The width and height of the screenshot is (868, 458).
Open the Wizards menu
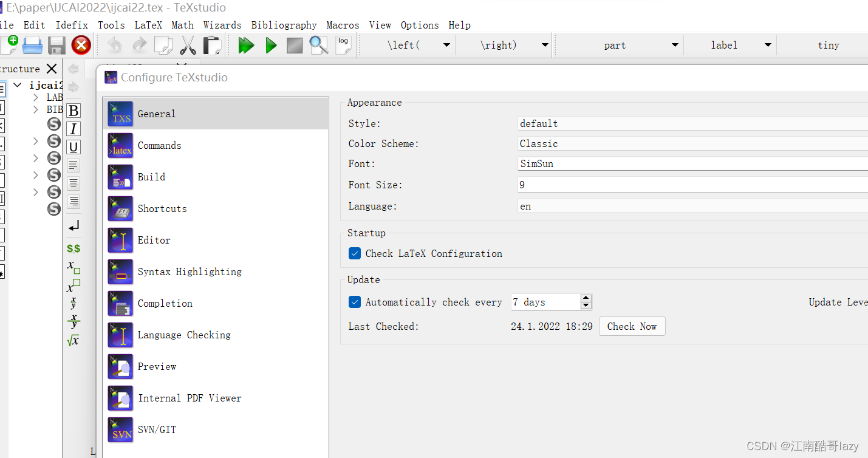tap(222, 25)
